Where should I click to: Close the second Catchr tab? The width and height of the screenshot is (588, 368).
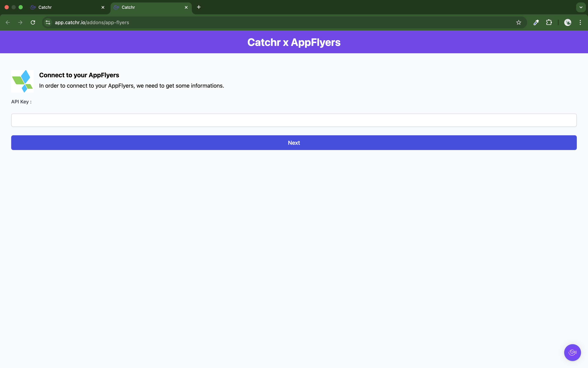click(186, 7)
